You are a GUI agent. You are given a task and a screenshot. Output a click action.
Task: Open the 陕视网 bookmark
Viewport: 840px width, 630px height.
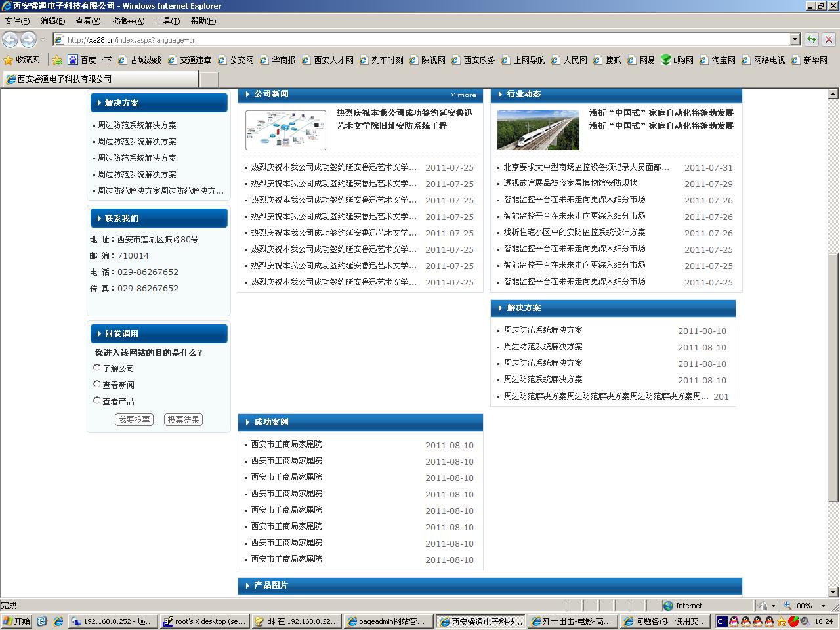427,60
